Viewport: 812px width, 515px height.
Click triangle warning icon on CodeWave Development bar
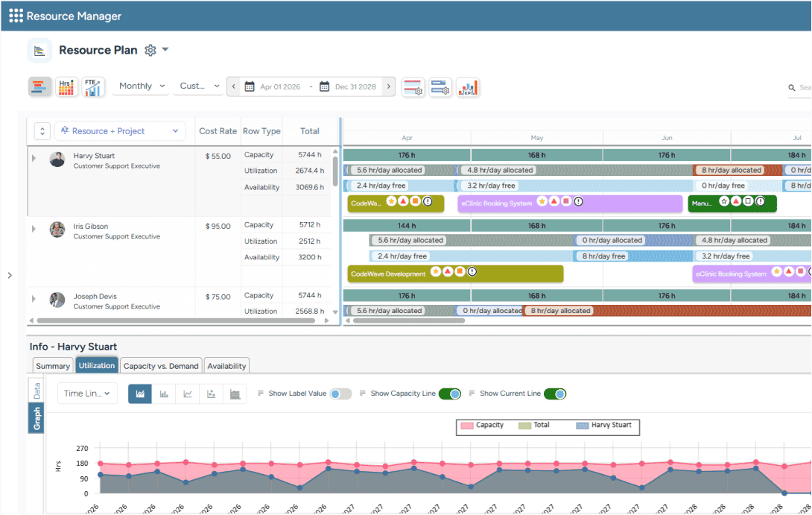point(448,271)
